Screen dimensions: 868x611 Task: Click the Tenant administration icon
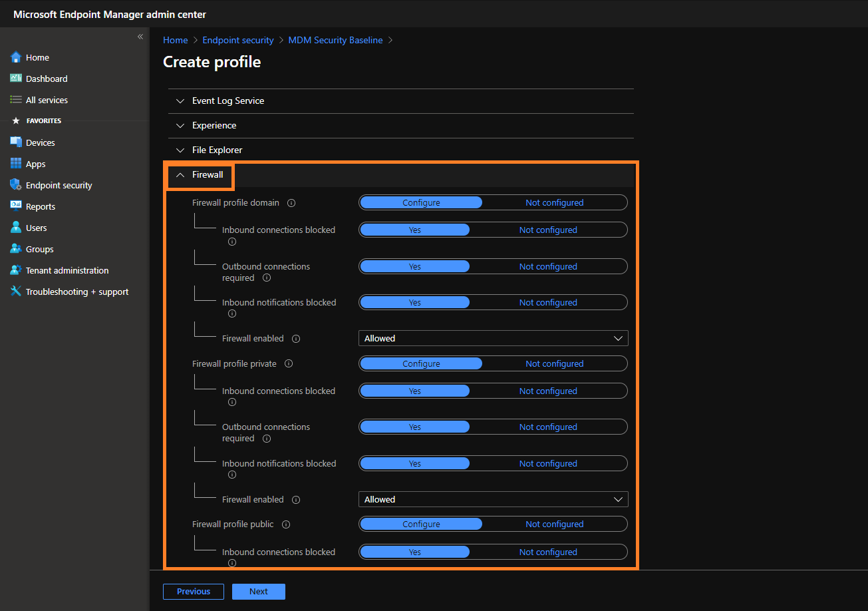16,270
